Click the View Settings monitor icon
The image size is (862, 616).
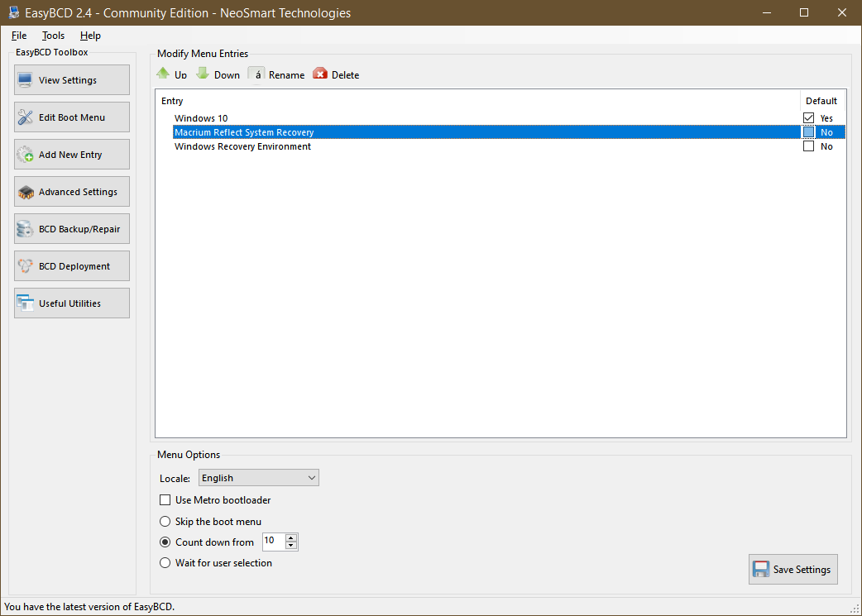pos(26,80)
